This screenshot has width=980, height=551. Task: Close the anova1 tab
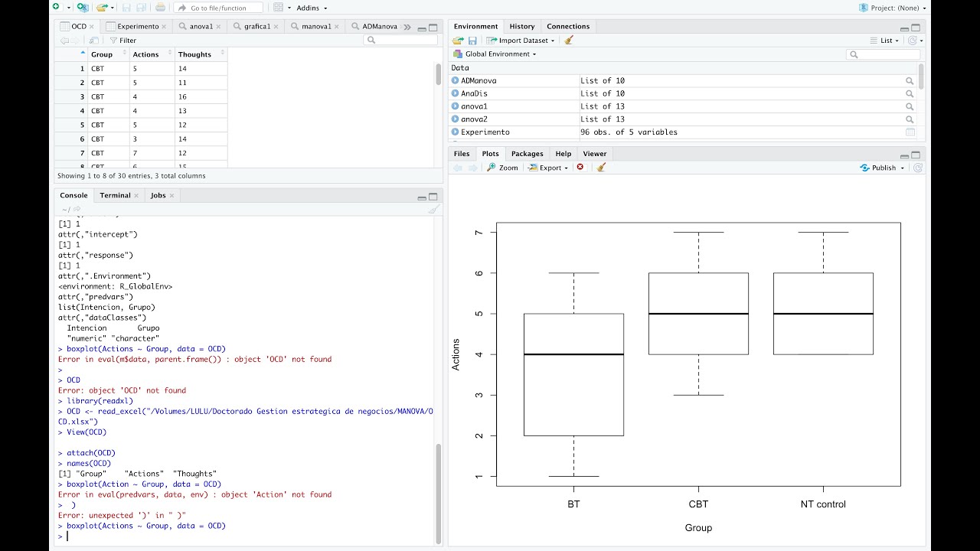220,27
